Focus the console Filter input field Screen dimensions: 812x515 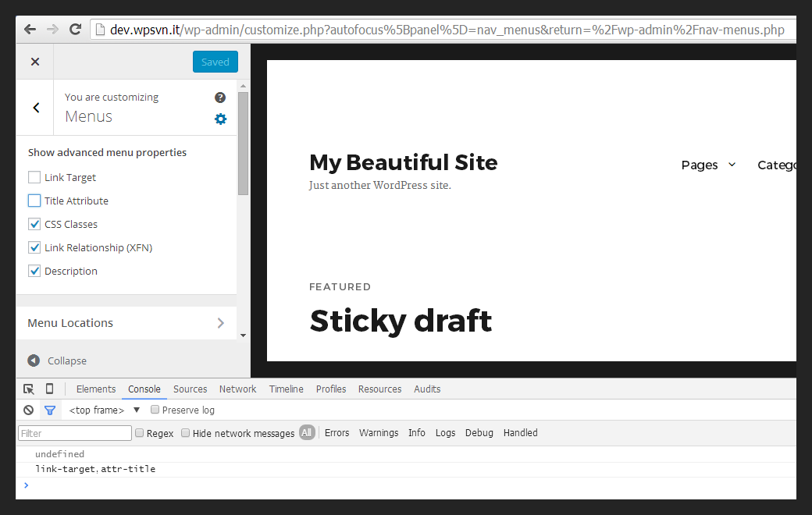[75, 433]
